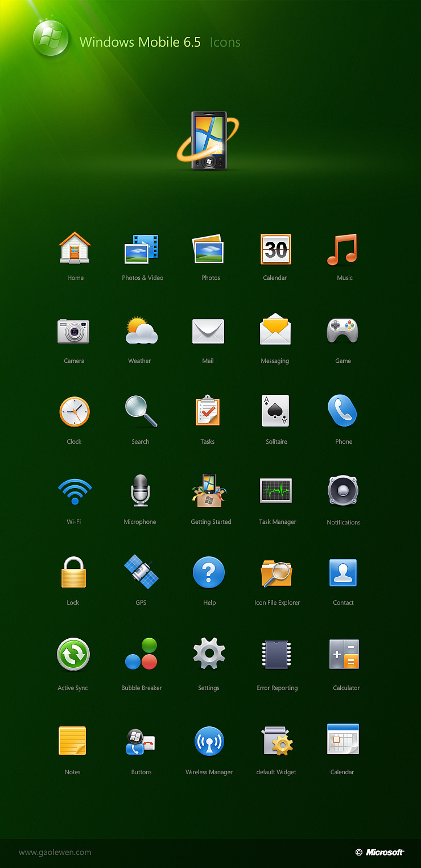Click the "Task Manager" label text
This screenshot has width=421, height=868.
coord(278,522)
